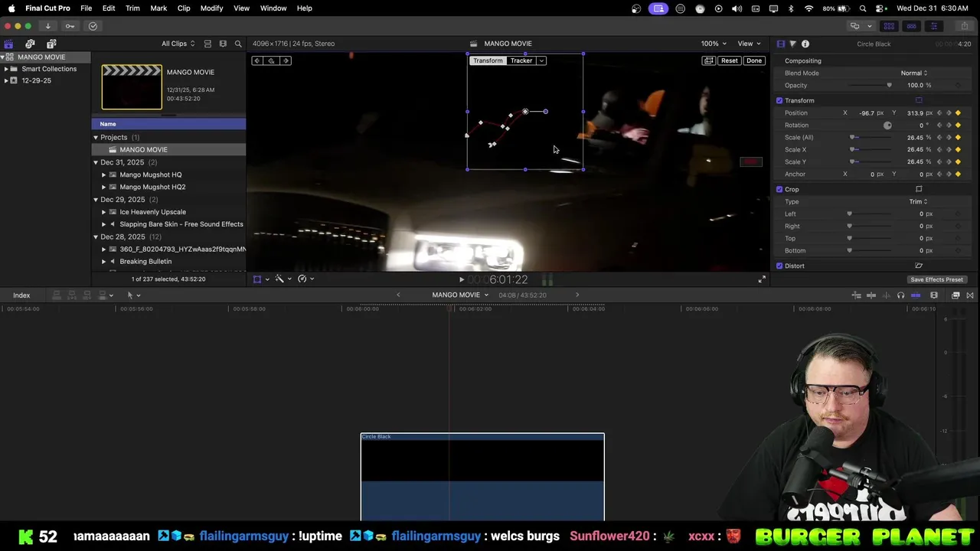Open the Crop Type Trim dropdown
Screen dimensions: 980x551
(918, 202)
